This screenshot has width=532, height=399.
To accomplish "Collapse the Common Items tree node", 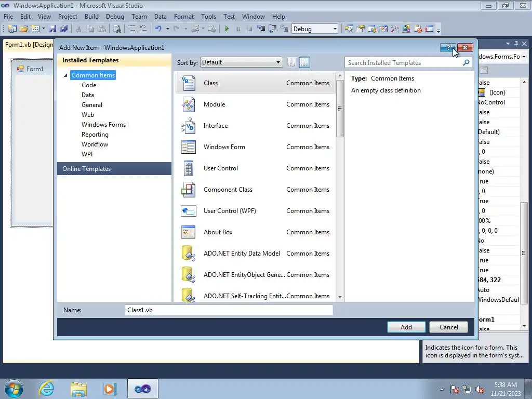I will (x=65, y=75).
